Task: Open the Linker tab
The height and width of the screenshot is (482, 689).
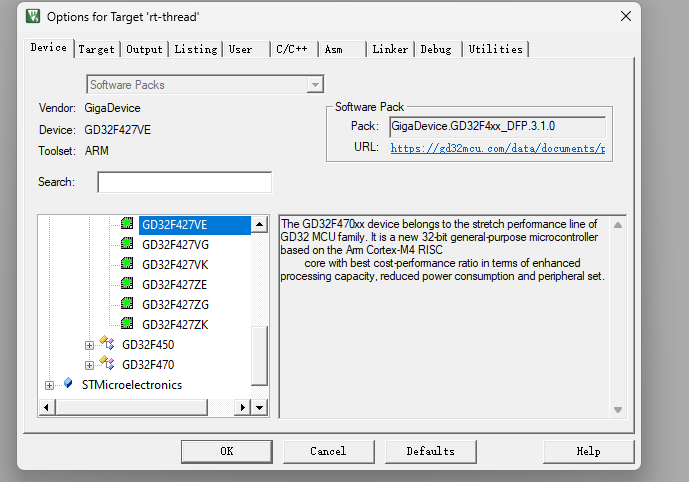Action: [x=390, y=49]
